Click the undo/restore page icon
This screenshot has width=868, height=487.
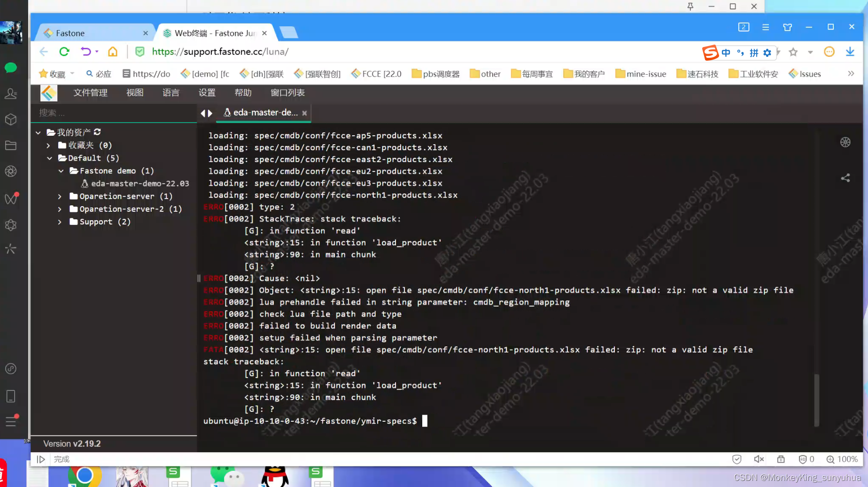click(x=85, y=52)
